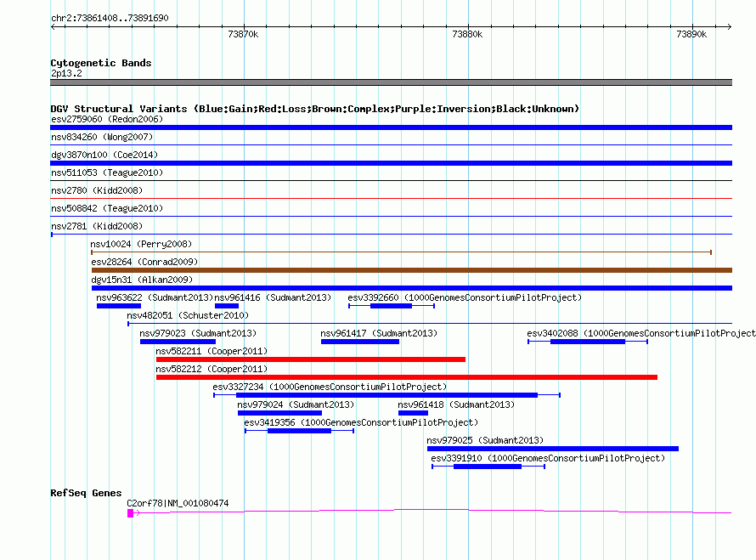Click esv3327234 1000Genomes variant label
756x560 pixels.
[330, 387]
